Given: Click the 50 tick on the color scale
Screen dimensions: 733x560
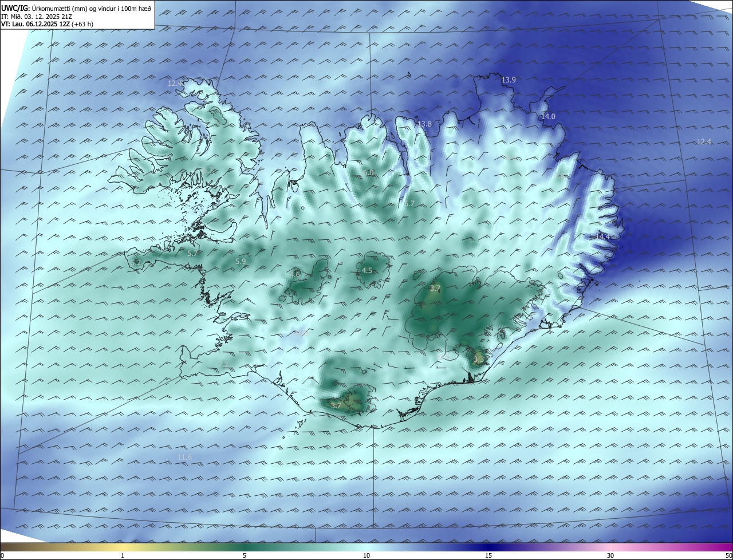Looking at the screenshot, I should click(728, 555).
